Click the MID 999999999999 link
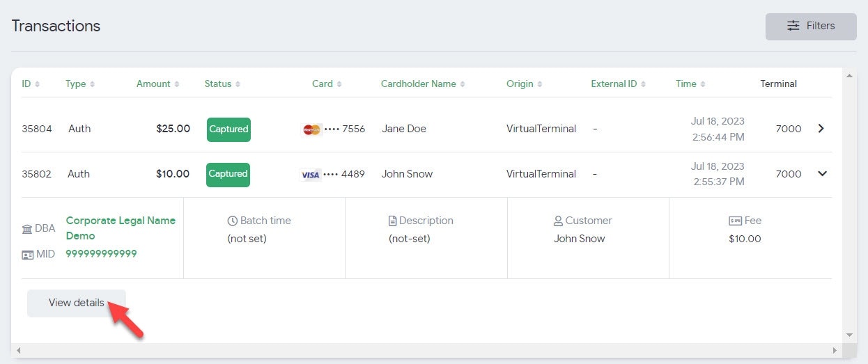The height and width of the screenshot is (364, 868). pos(101,254)
